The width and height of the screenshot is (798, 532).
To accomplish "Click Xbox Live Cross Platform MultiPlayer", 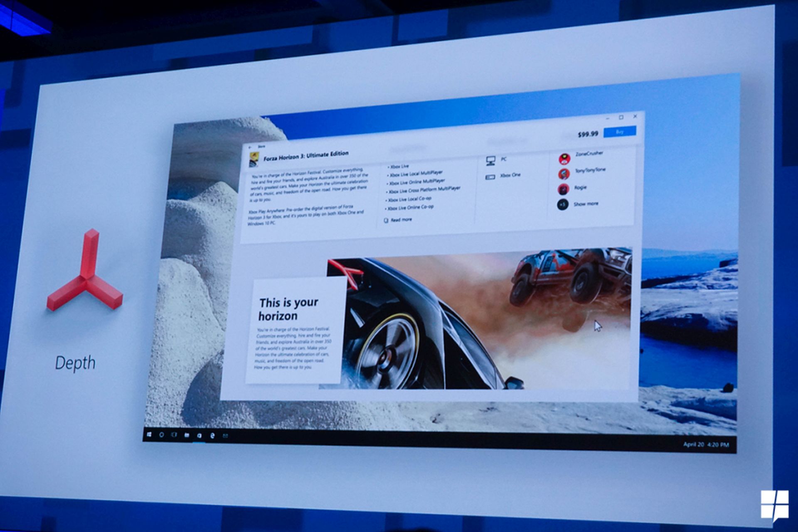I will pos(424,190).
